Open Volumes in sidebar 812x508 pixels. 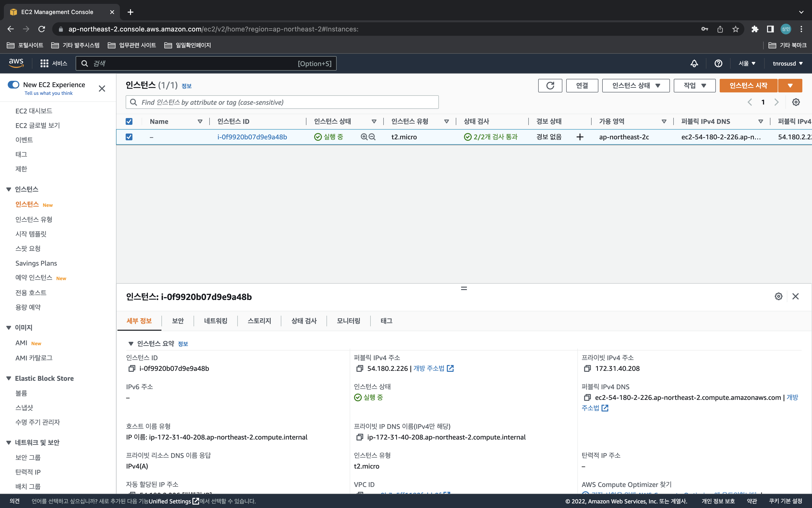pos(21,393)
